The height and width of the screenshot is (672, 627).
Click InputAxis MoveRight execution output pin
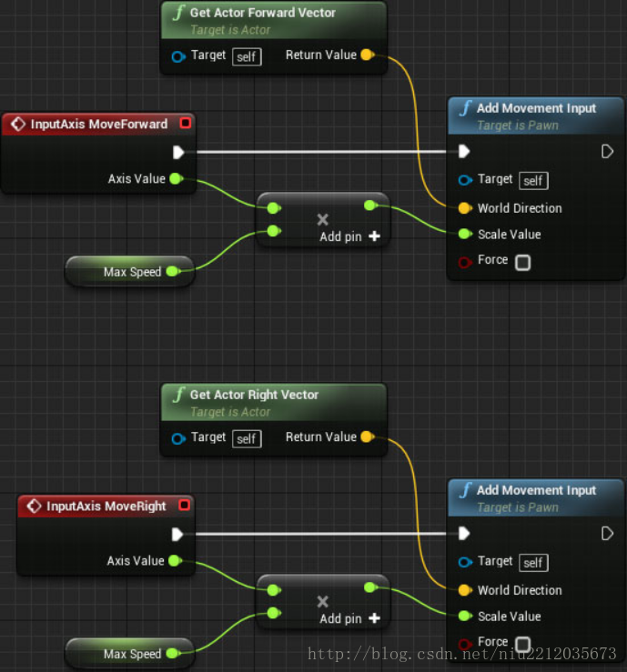tap(177, 535)
